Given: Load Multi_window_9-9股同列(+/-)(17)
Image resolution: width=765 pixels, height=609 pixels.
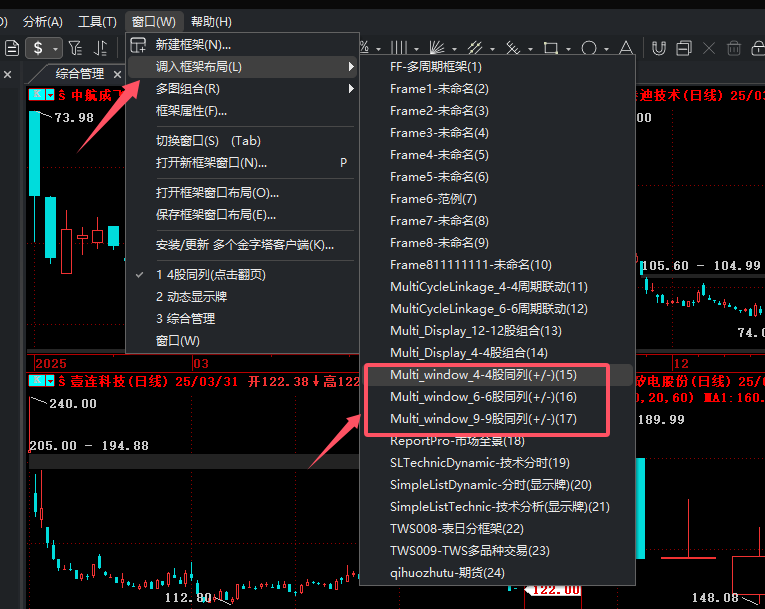Looking at the screenshot, I should [x=498, y=419].
